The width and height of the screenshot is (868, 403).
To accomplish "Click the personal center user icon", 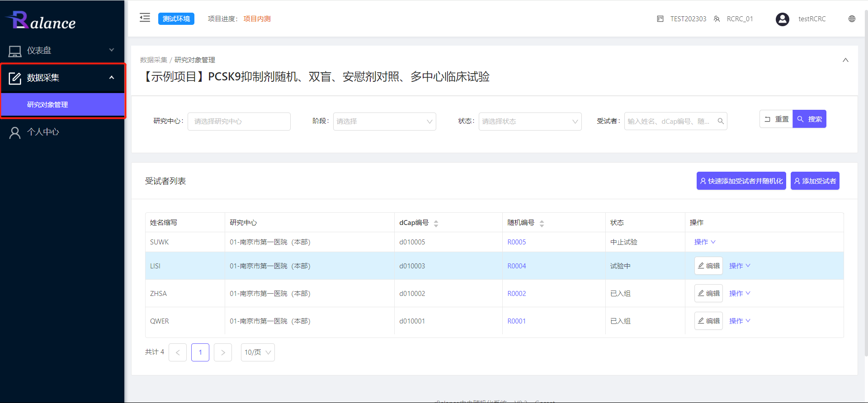I will (15, 132).
